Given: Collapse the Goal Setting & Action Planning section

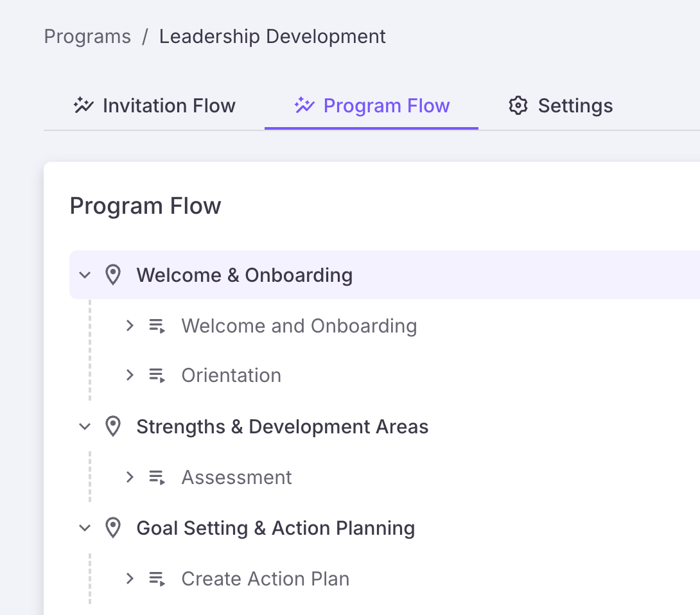Looking at the screenshot, I should coord(85,528).
